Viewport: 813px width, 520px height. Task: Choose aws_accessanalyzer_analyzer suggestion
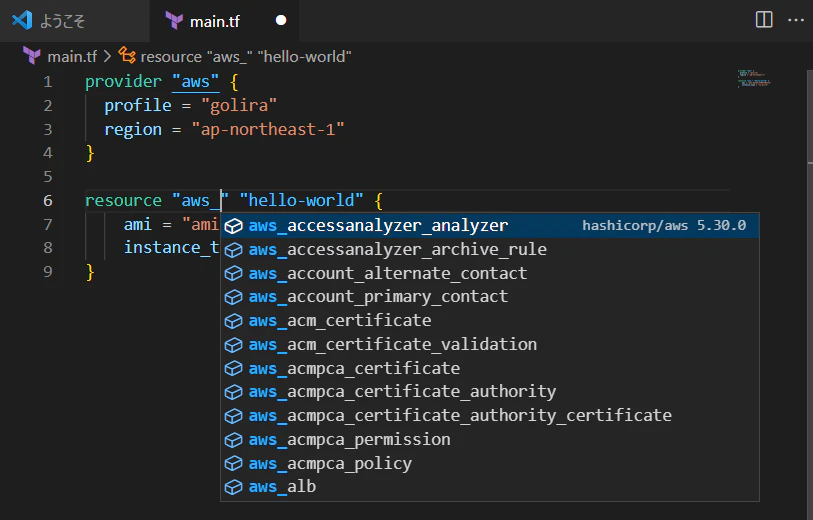click(490, 226)
